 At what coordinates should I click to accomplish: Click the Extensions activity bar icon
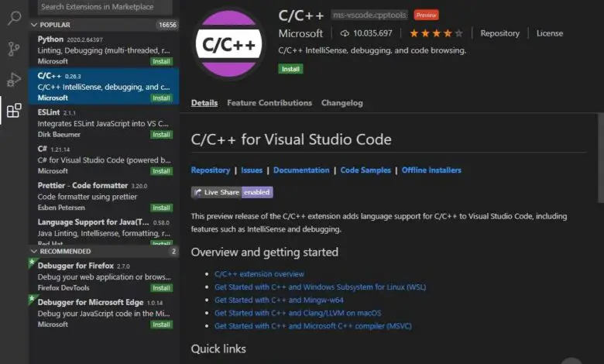(14, 111)
